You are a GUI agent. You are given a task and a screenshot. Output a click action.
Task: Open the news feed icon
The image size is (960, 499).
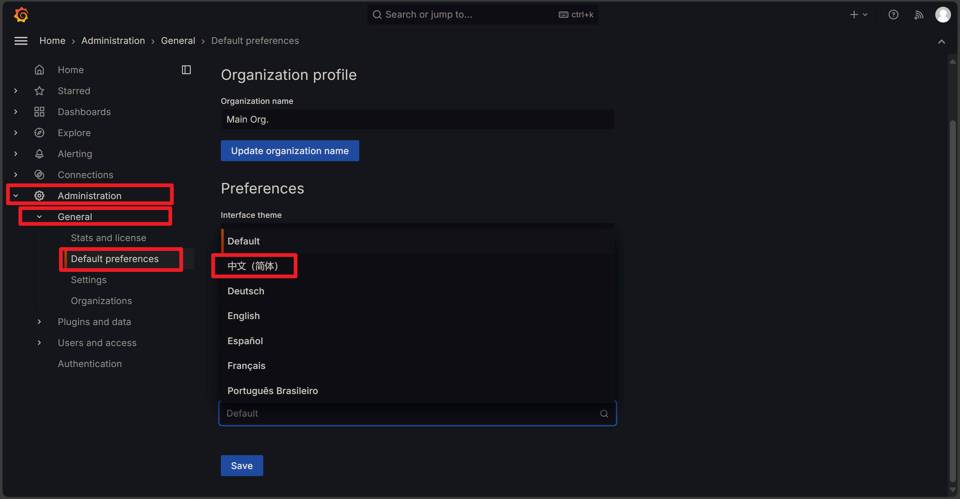click(x=918, y=15)
